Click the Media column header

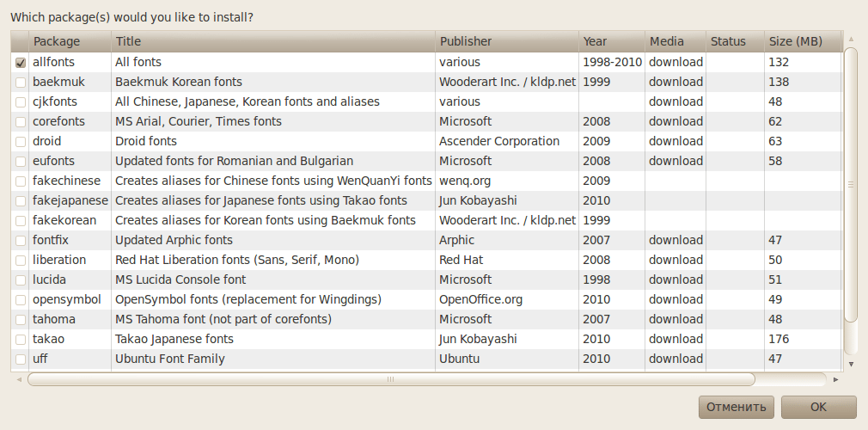click(675, 41)
